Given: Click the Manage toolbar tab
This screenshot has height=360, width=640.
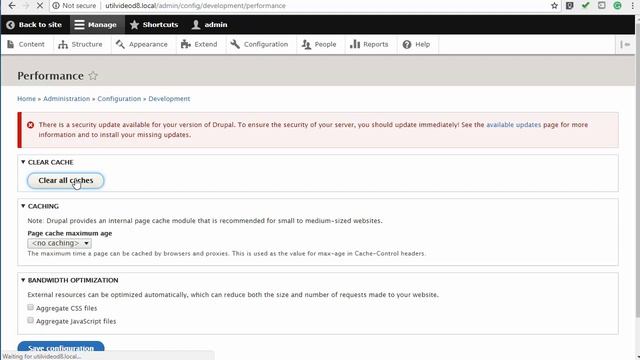Looking at the screenshot, I should [x=96, y=25].
